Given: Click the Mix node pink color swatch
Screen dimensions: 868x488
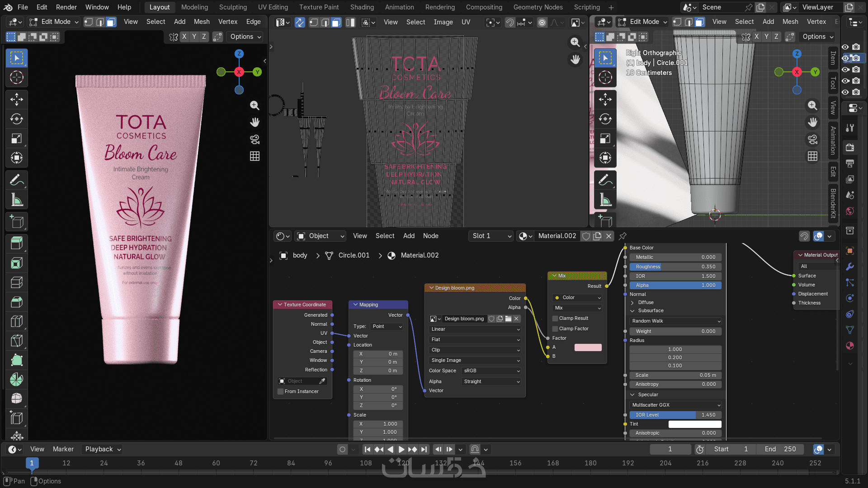Looking at the screenshot, I should pyautogui.click(x=588, y=347).
